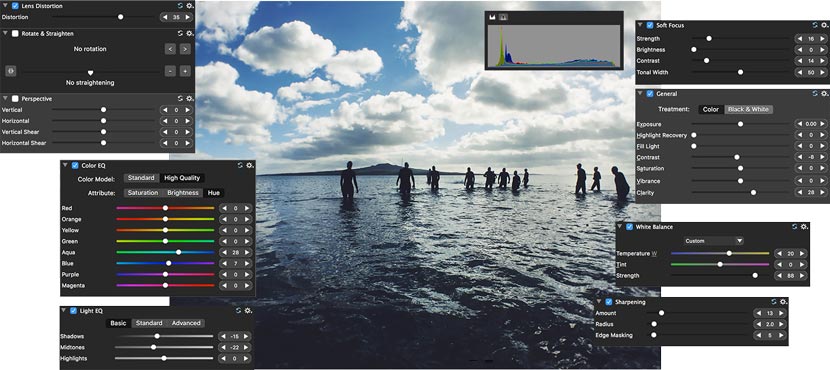830x370 pixels.
Task: Collapse the Light EQ panel triangle
Action: [64, 311]
